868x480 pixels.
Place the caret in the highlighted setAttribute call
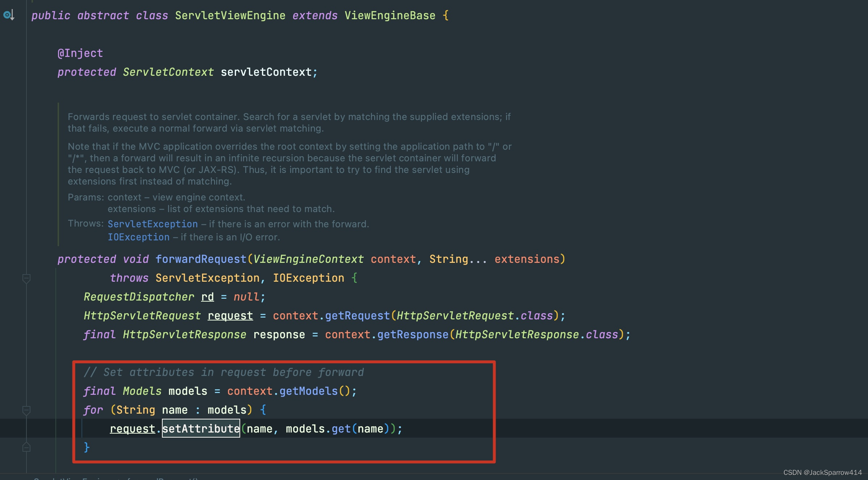pos(201,429)
